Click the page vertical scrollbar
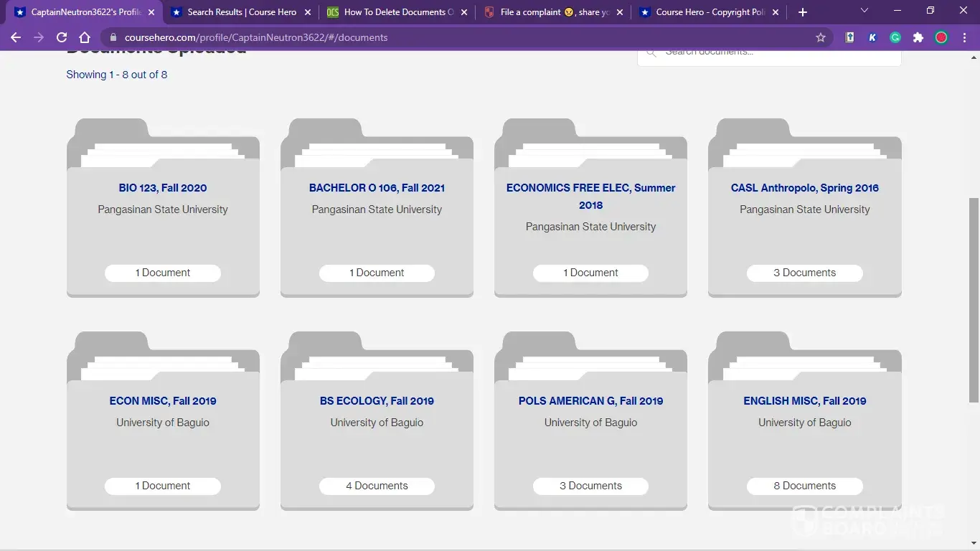 coord(974,301)
